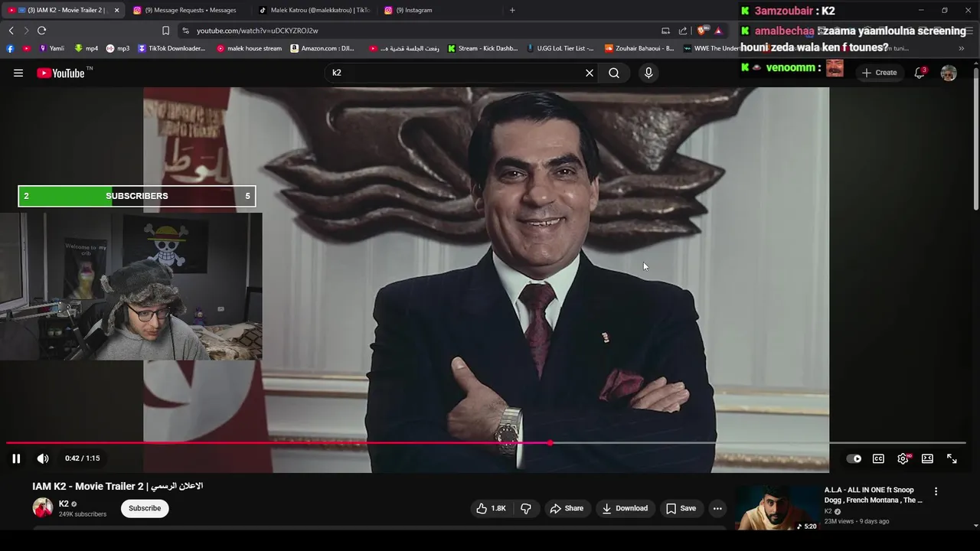Open the Brave Rewards triangle icon
The height and width of the screenshot is (551, 980).
718,31
